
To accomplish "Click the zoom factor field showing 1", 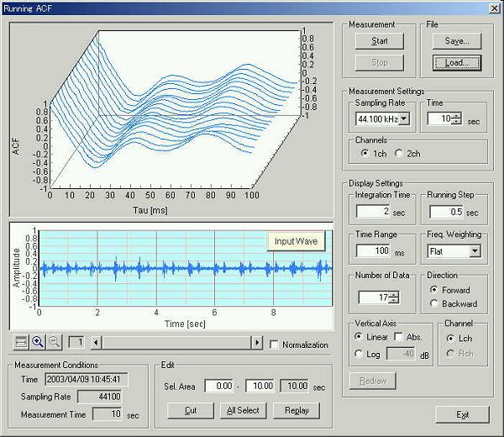I will [76, 342].
